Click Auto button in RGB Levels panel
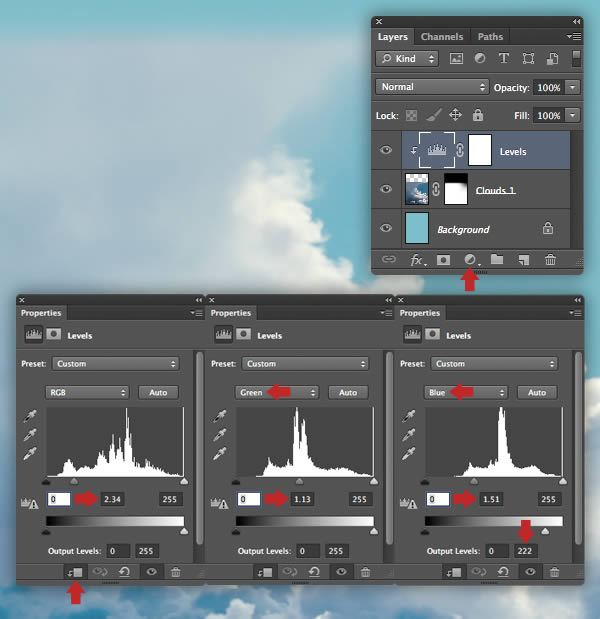The image size is (600, 619). [x=158, y=392]
